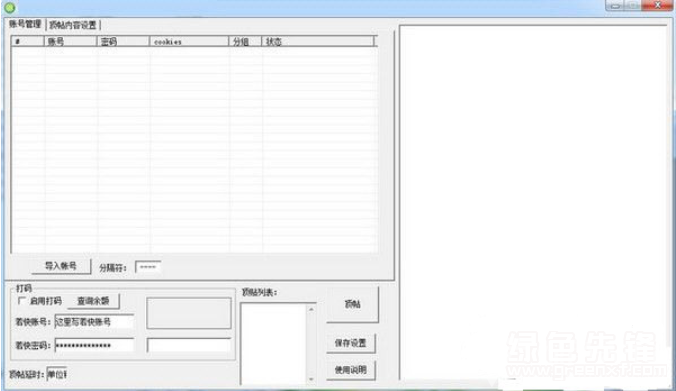
Task: Click the cookies column header
Action: 189,41
